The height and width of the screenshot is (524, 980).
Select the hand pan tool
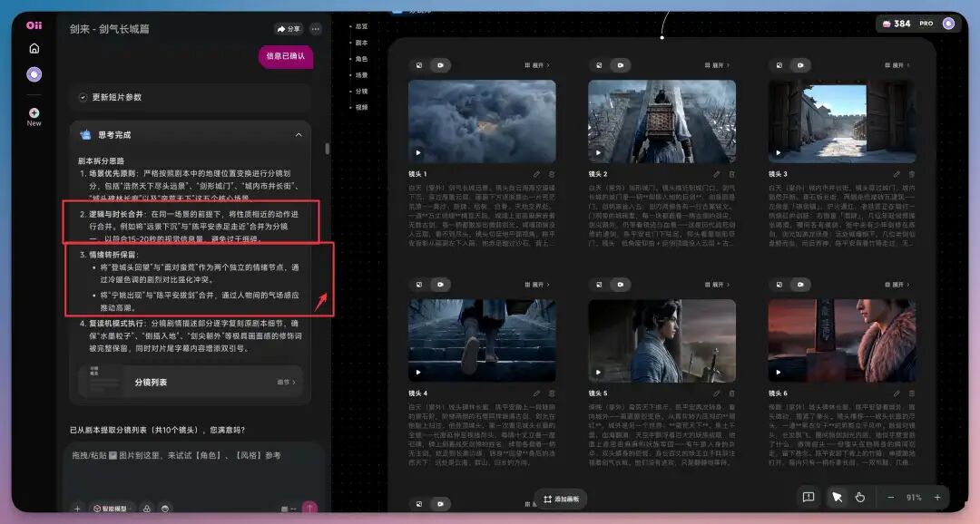click(860, 497)
